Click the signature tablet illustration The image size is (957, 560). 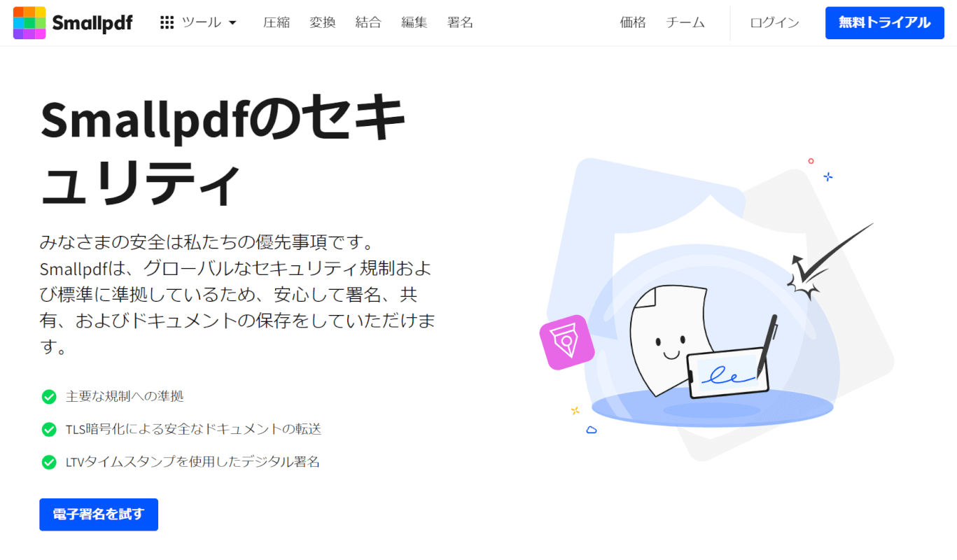(x=728, y=374)
